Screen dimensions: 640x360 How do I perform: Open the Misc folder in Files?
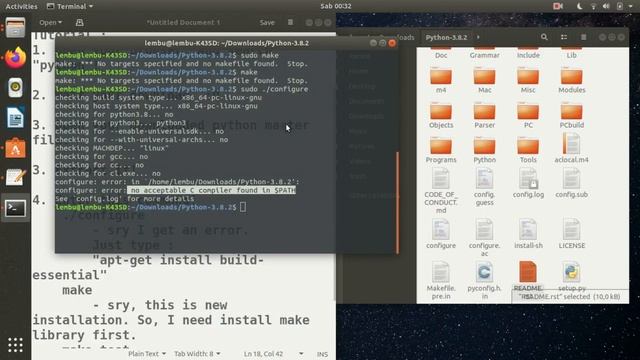pyautogui.click(x=528, y=80)
